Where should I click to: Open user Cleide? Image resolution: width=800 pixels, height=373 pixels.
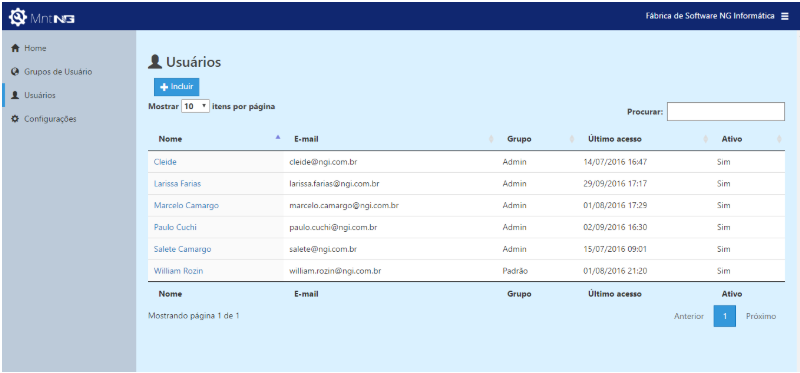click(165, 162)
